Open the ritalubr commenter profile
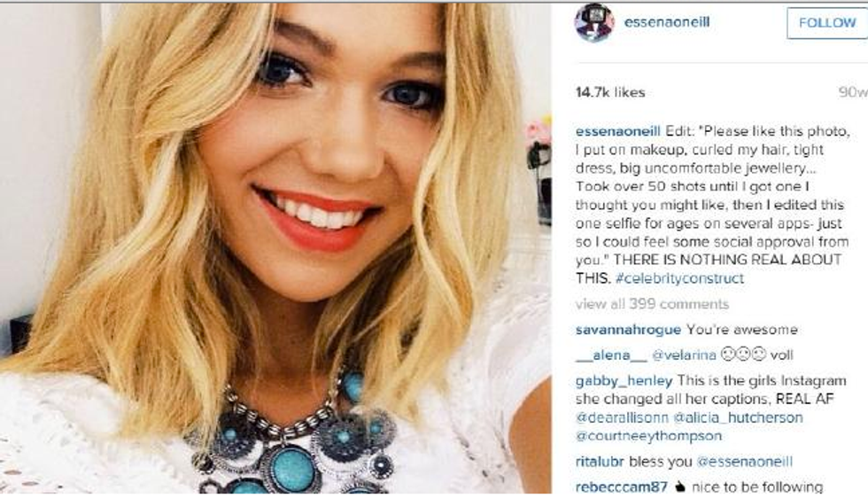 tap(600, 462)
